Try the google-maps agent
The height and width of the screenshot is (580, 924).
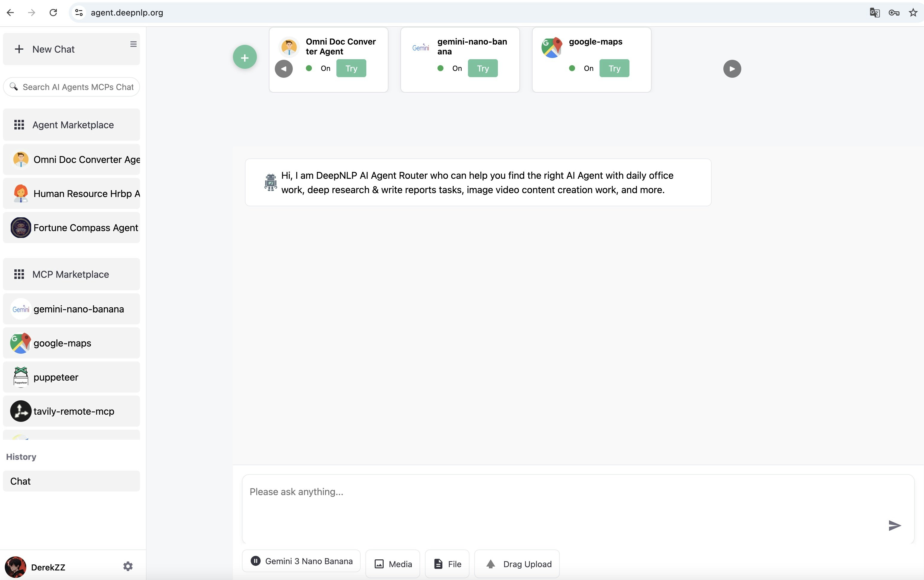614,68
